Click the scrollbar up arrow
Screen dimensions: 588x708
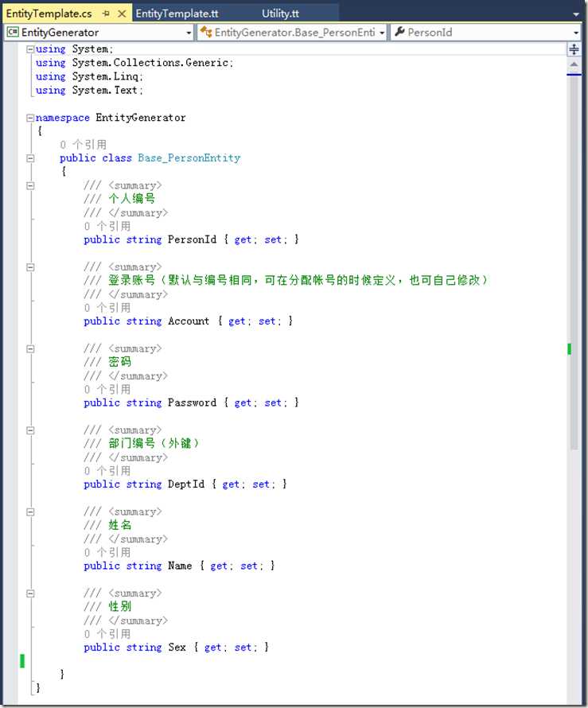point(574,64)
